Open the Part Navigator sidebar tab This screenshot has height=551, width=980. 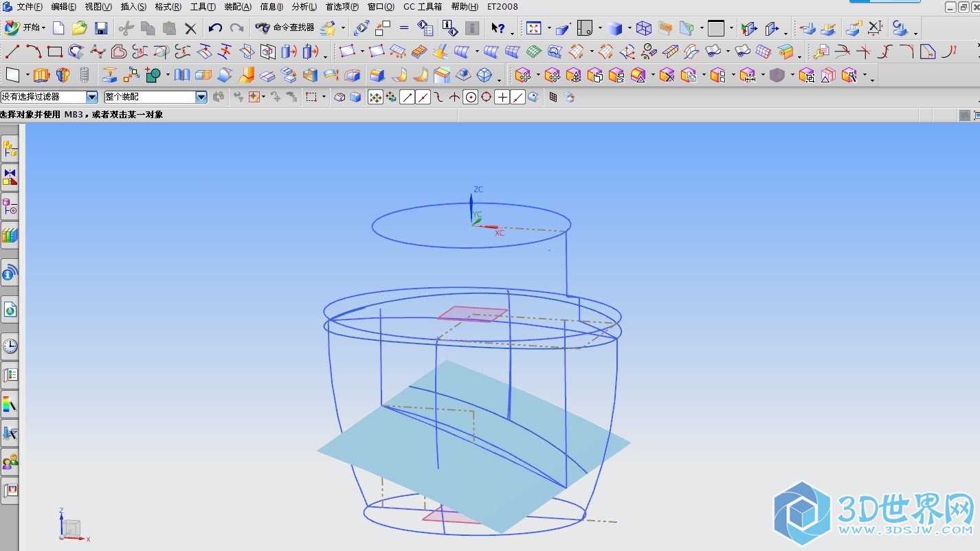[10, 206]
